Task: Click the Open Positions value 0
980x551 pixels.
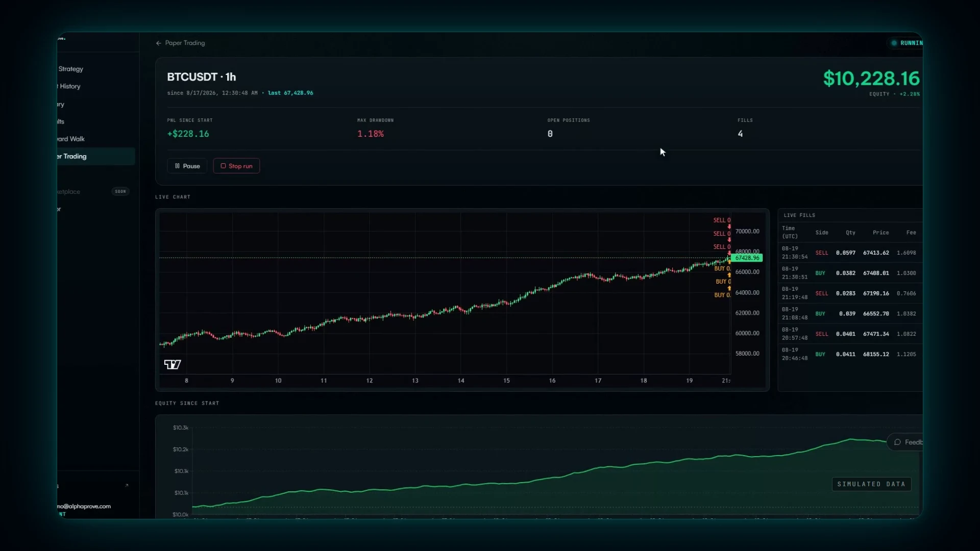Action: coord(550,134)
